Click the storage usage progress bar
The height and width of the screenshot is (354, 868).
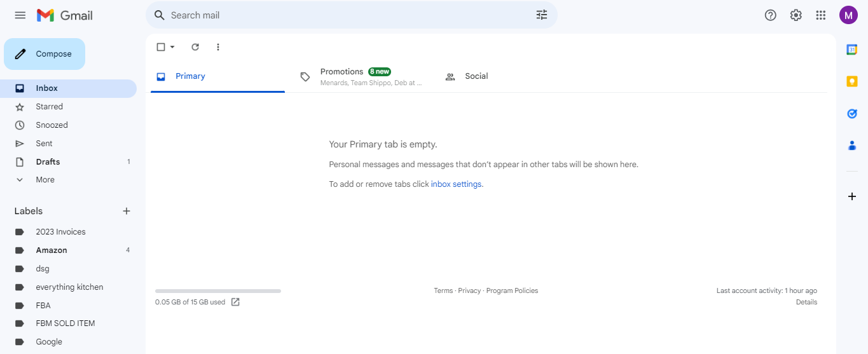[x=218, y=291]
